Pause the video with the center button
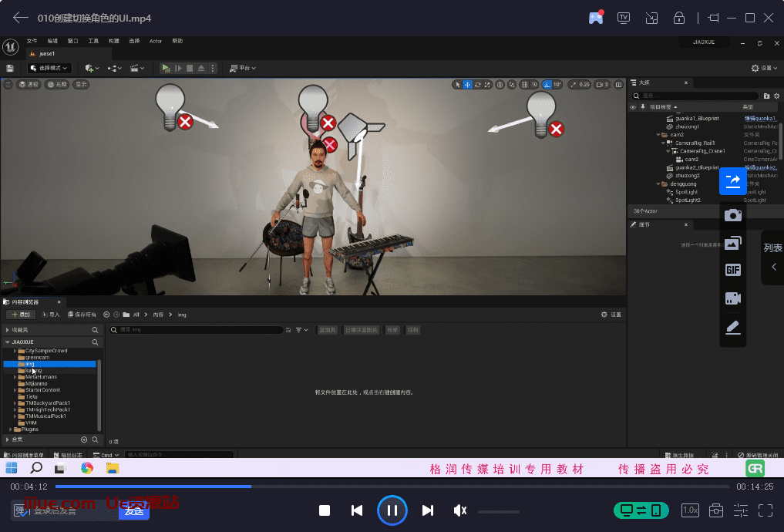The height and width of the screenshot is (532, 784). pyautogui.click(x=392, y=510)
